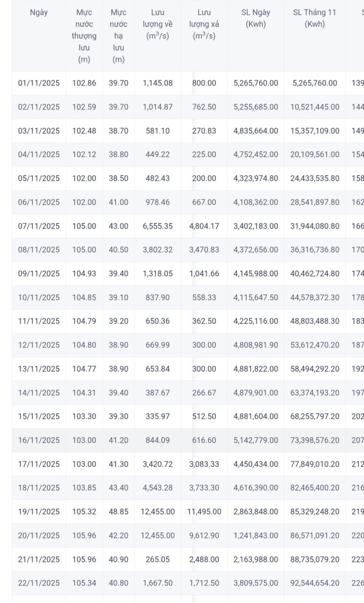364x603 pixels.
Task: Click the "Ngày" column header
Action: point(39,12)
